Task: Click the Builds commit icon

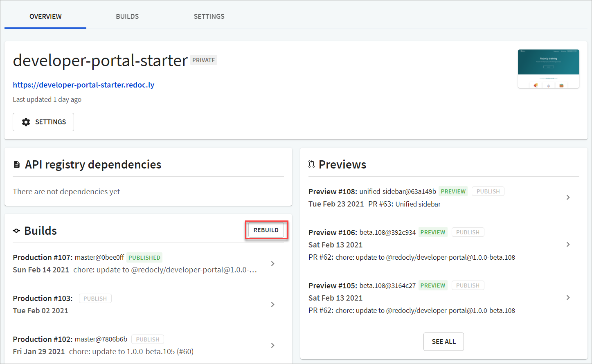Action: click(16, 231)
